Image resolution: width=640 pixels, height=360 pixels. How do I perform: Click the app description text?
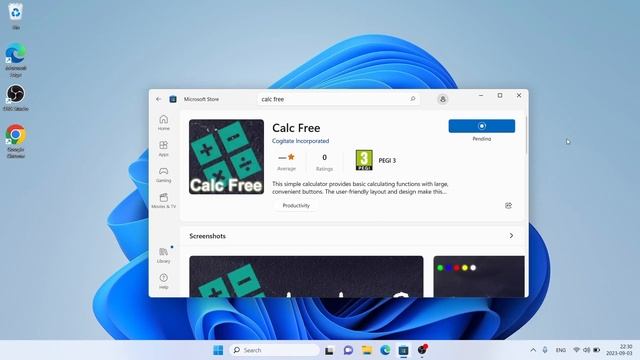pyautogui.click(x=360, y=188)
